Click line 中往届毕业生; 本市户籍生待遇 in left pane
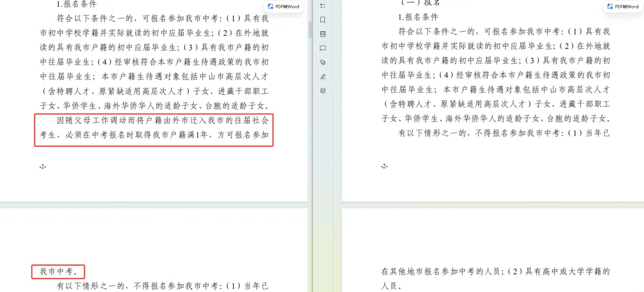644x292 pixels. [154, 76]
